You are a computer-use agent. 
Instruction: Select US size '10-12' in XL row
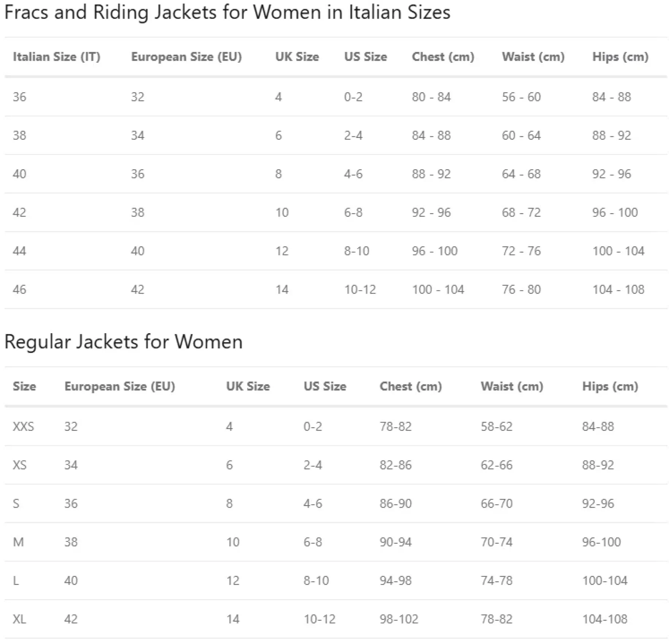(x=319, y=620)
